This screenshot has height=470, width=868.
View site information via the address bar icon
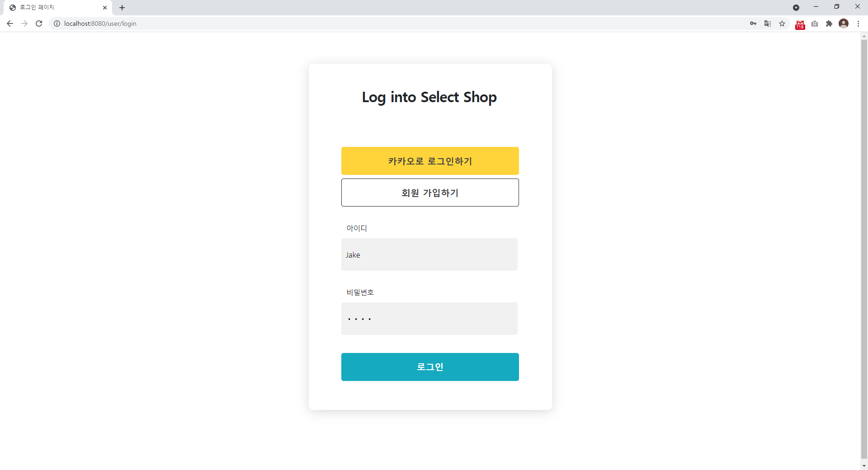57,23
